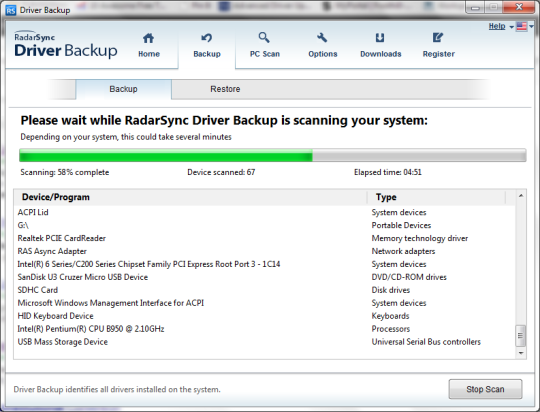
Task: Click the Options wrench icon
Action: point(322,38)
